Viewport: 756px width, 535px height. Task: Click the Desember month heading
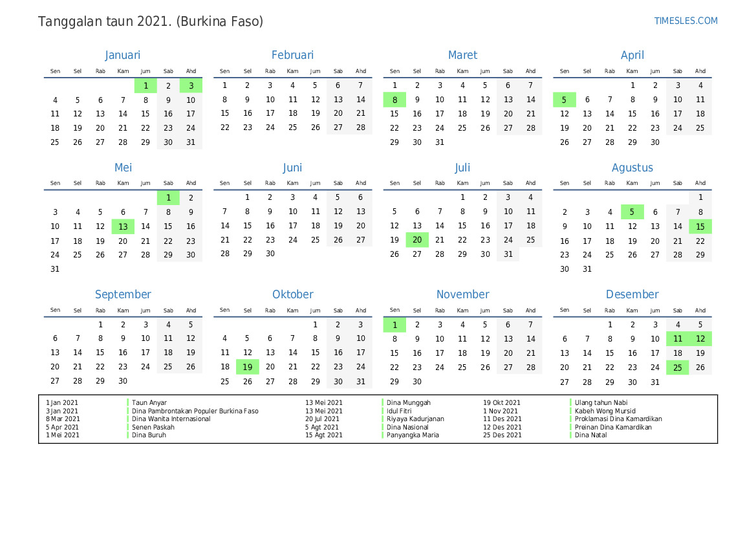632,294
